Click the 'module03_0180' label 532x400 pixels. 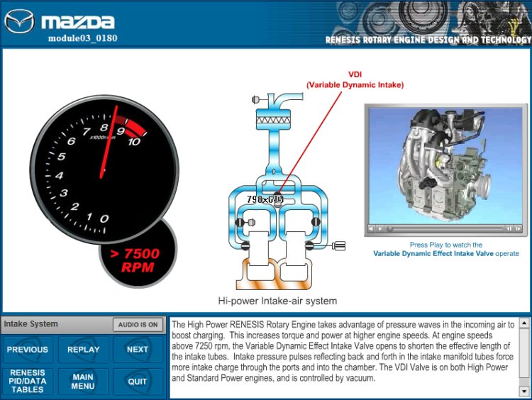pyautogui.click(x=83, y=38)
